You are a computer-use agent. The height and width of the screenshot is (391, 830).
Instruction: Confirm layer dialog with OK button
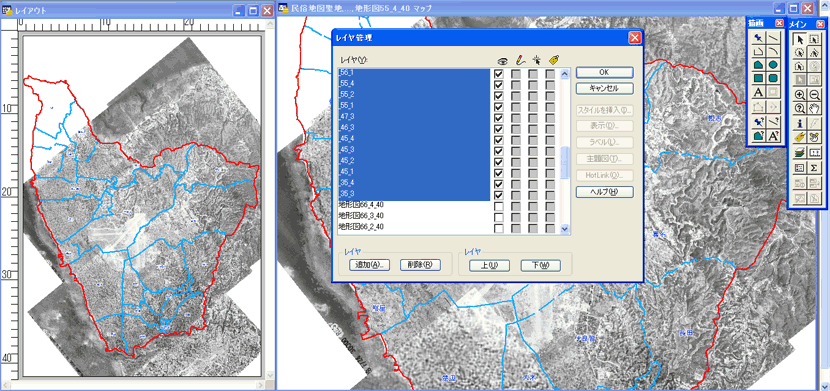[605, 72]
